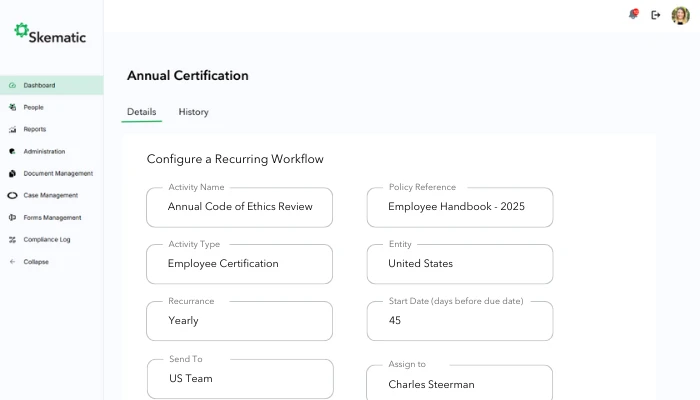Click the Reports chart icon
Screen dimensions: 700x400
12,129
